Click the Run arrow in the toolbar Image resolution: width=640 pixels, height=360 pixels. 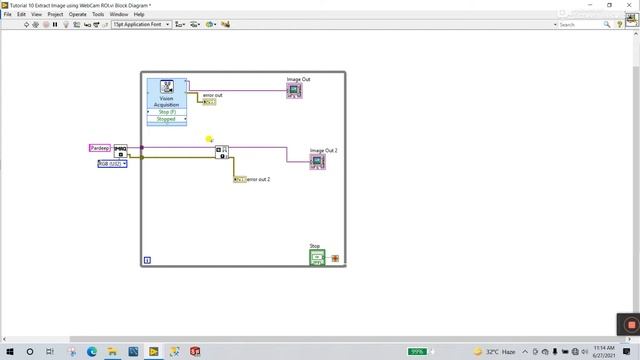(x=26, y=24)
